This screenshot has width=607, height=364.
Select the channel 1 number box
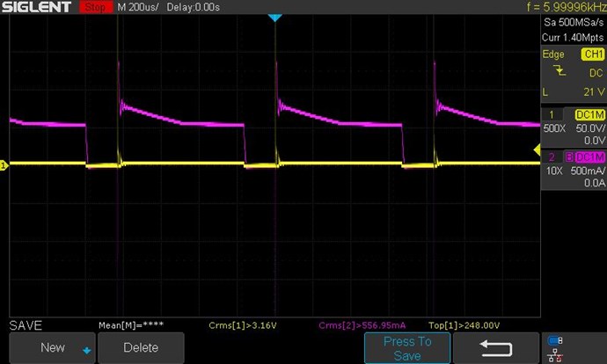tap(552, 115)
